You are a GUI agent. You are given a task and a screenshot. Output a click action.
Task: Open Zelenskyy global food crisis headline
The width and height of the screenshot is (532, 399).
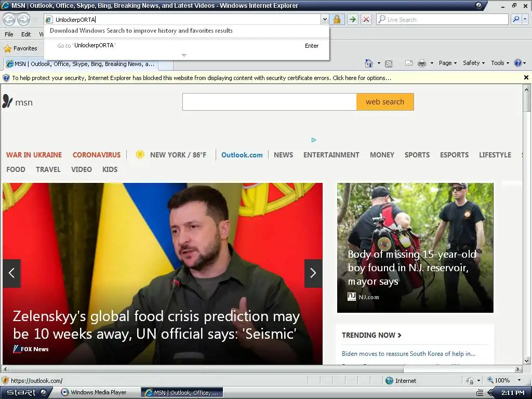pyautogui.click(x=156, y=325)
